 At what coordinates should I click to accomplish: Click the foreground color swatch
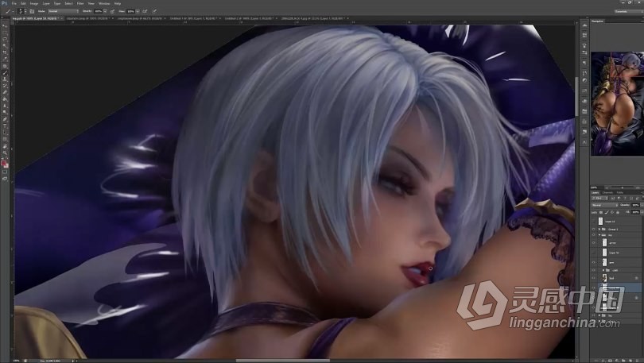coord(4,164)
